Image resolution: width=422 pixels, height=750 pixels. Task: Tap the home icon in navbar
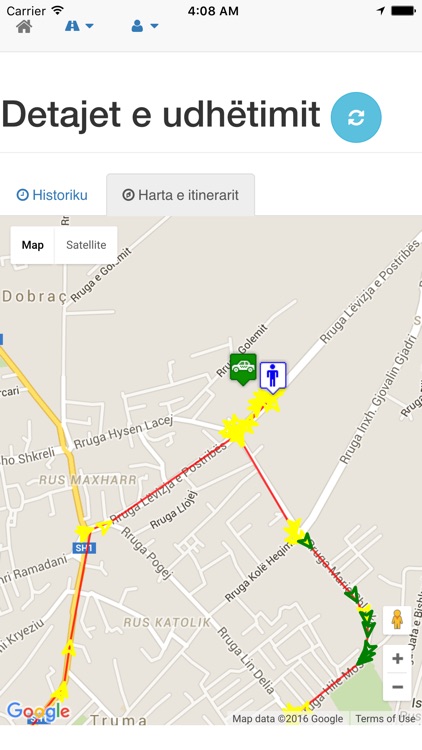(24, 26)
